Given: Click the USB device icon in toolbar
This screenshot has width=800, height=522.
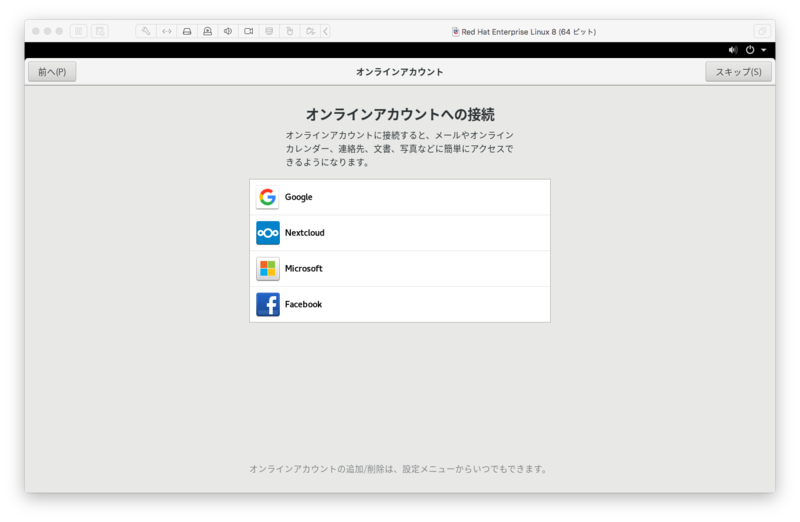Looking at the screenshot, I should 289,31.
